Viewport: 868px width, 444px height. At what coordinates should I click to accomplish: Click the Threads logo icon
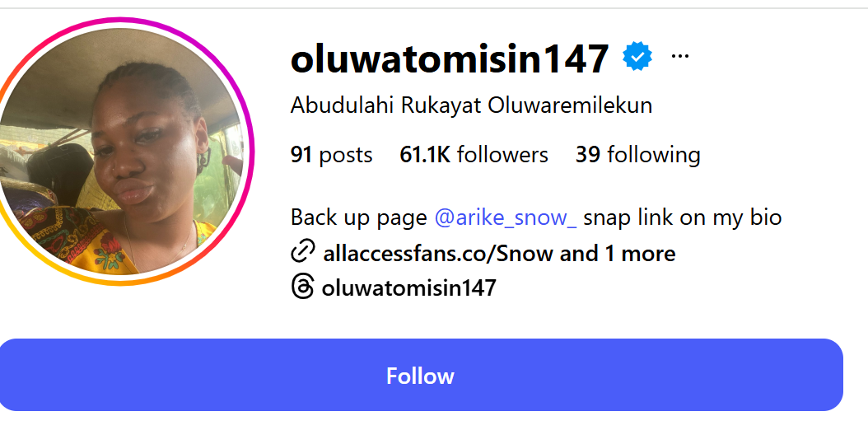click(302, 287)
